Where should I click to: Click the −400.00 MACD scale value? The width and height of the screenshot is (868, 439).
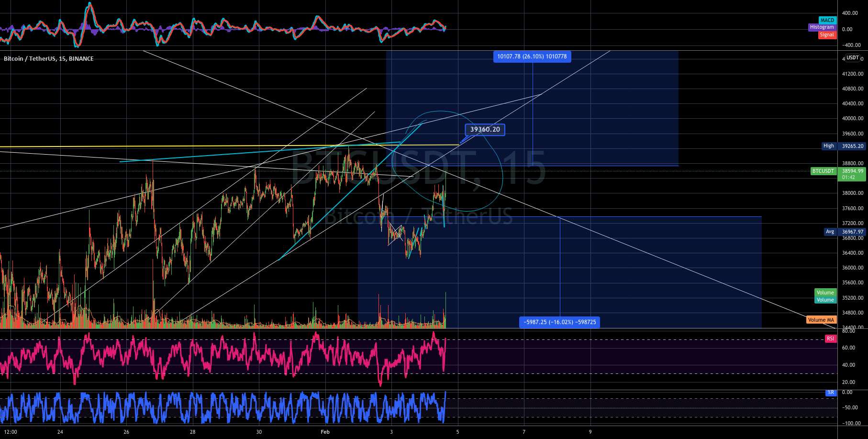(x=851, y=45)
